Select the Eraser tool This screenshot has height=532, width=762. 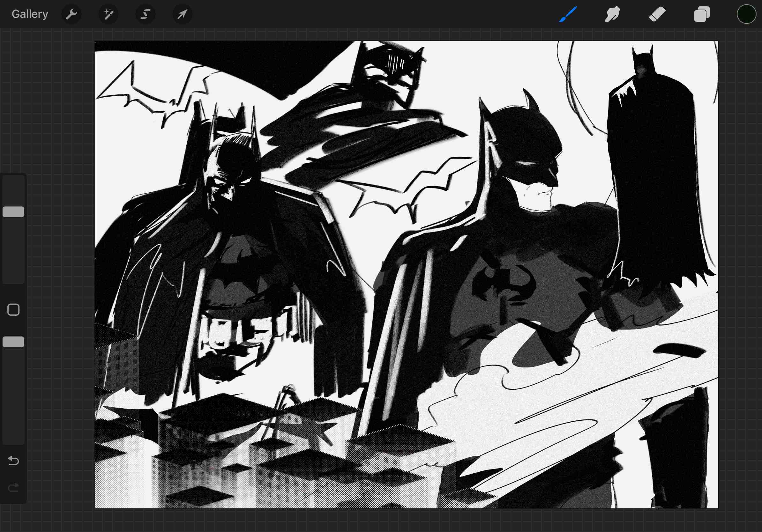point(657,14)
